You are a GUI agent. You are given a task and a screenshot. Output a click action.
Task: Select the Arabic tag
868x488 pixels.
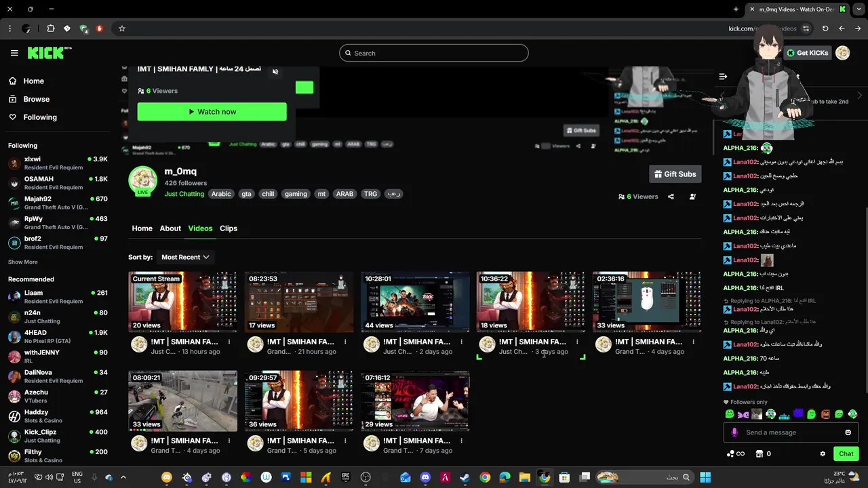click(x=221, y=194)
